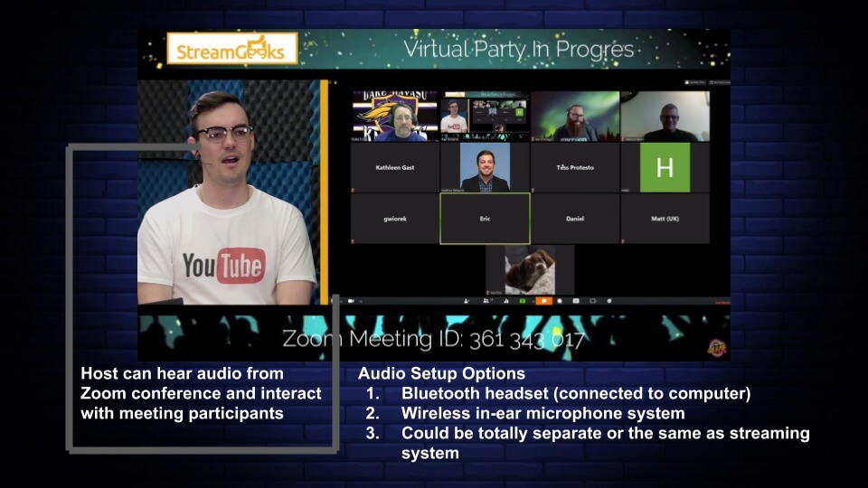Viewport: 868px width, 488px height.
Task: Click 'Host can hear audio from' caption text
Action: (182, 373)
